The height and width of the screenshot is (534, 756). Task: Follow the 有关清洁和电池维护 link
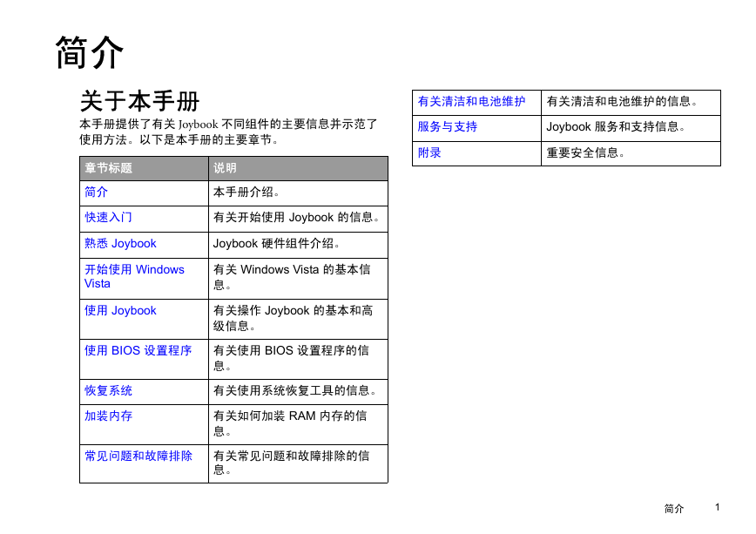471,101
